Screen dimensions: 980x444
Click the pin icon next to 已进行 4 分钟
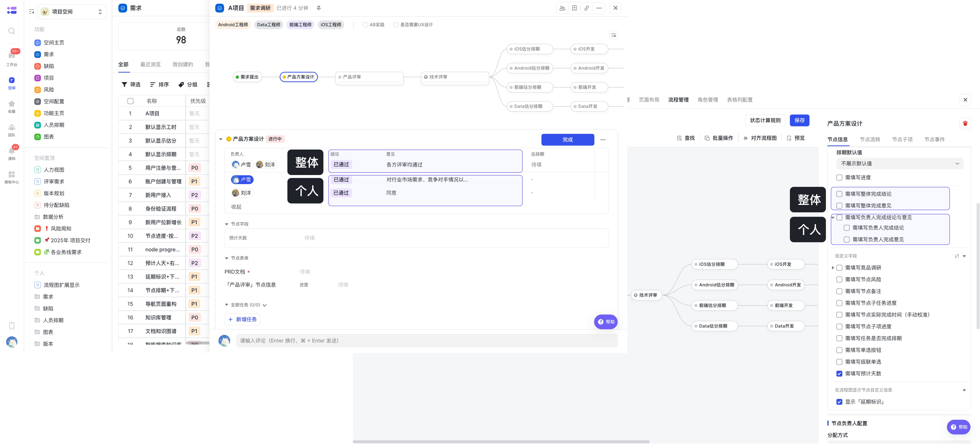tap(319, 8)
